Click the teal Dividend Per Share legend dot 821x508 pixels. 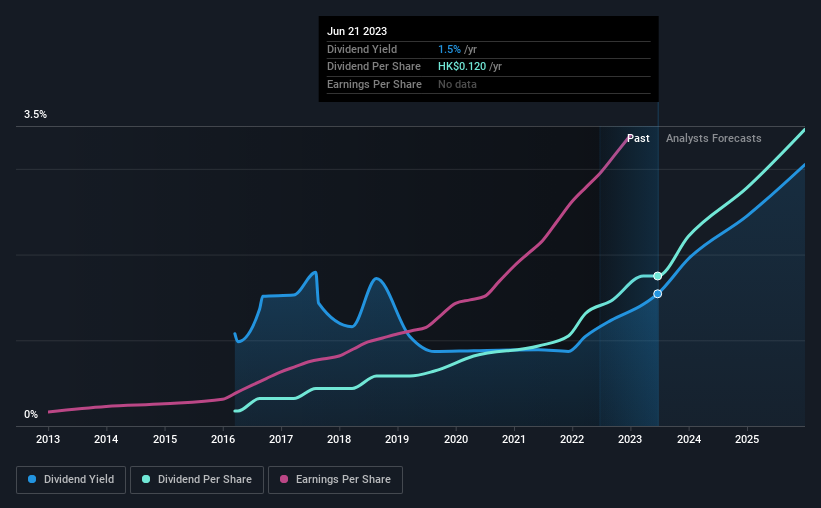click(146, 479)
